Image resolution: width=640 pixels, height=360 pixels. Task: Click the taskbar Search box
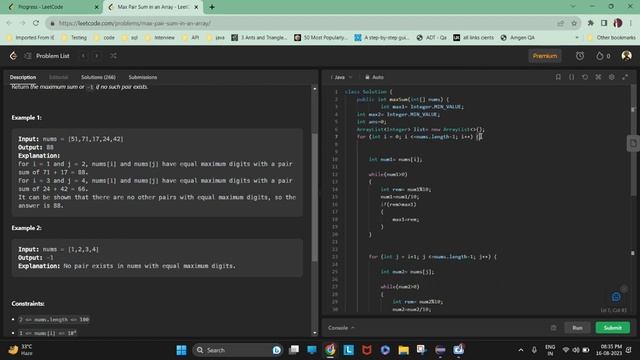point(238,350)
